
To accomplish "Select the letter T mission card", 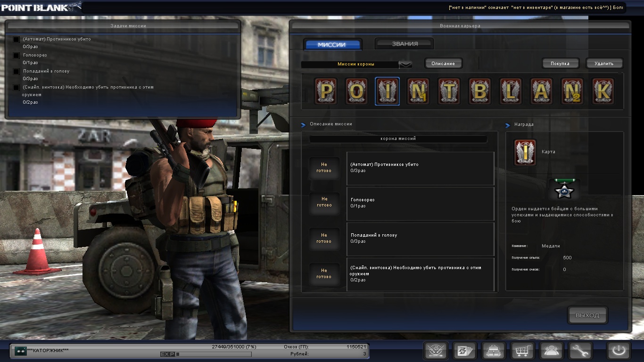I will point(449,91).
